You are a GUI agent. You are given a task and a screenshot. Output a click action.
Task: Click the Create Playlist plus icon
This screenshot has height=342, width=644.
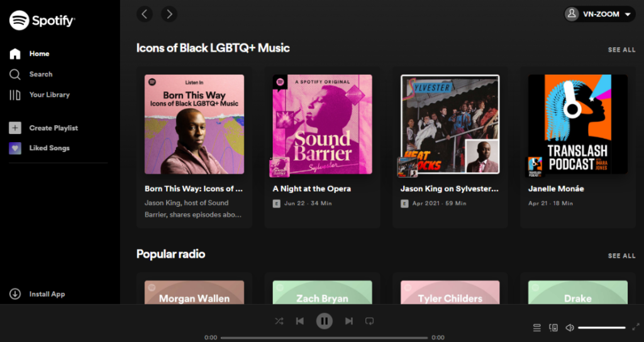(x=15, y=128)
